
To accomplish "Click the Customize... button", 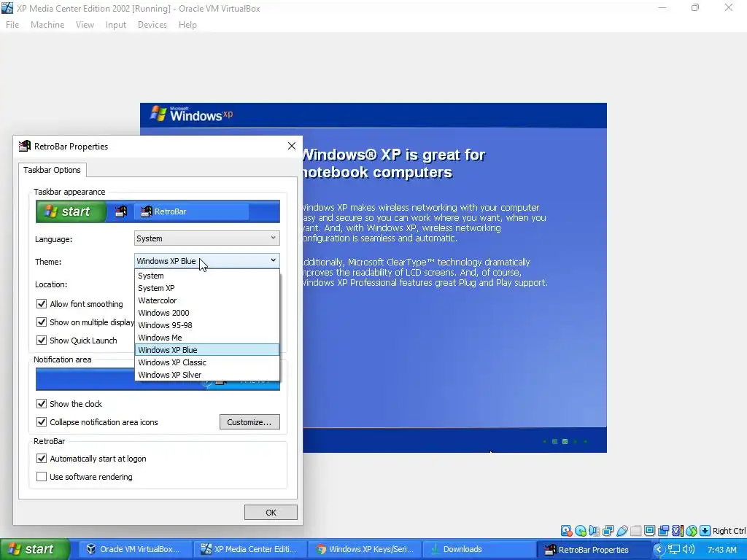I will pyautogui.click(x=249, y=422).
